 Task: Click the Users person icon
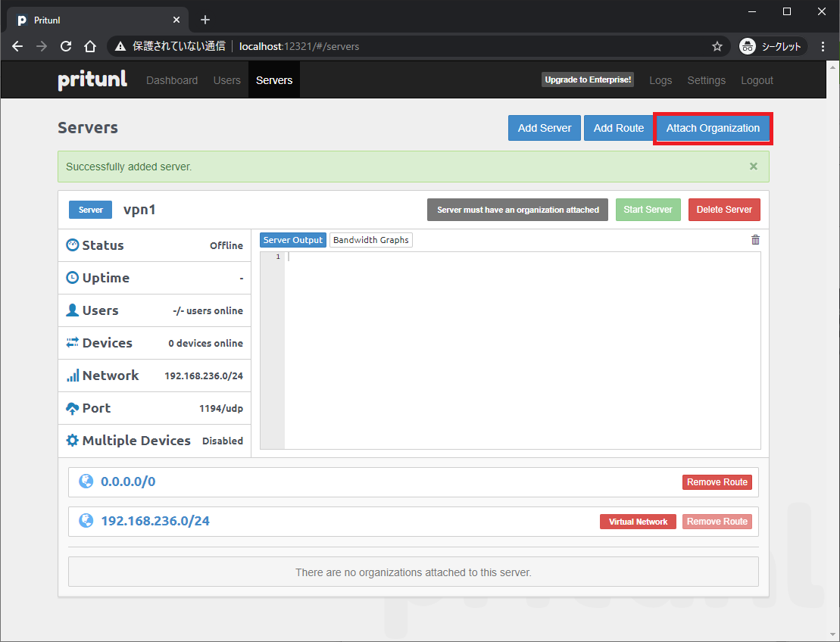(x=72, y=310)
